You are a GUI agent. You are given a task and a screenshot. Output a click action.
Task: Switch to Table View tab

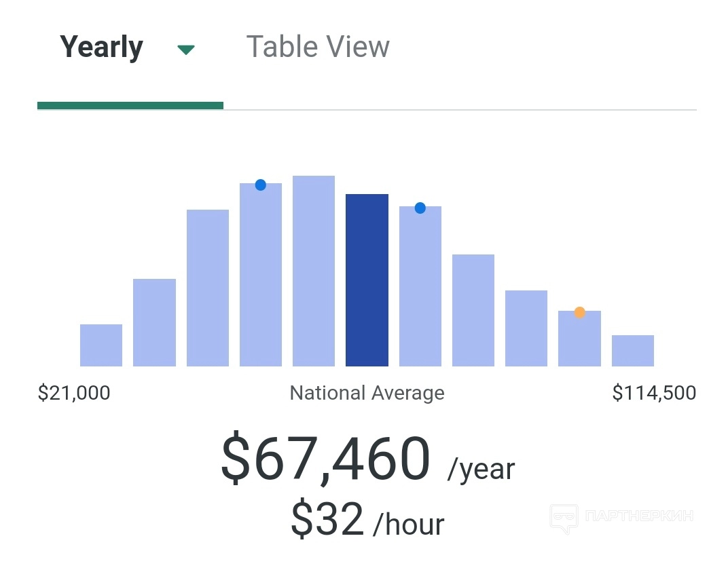pyautogui.click(x=318, y=47)
